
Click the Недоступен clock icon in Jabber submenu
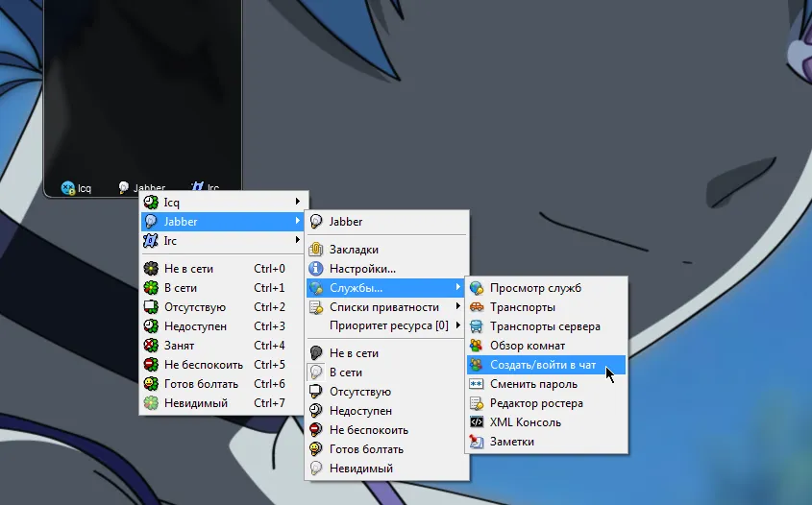(316, 411)
